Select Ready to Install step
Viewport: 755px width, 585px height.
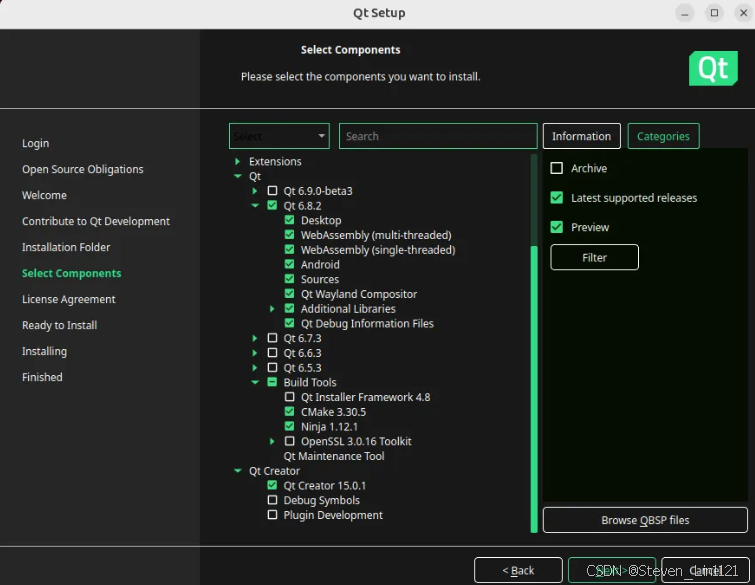tap(60, 325)
